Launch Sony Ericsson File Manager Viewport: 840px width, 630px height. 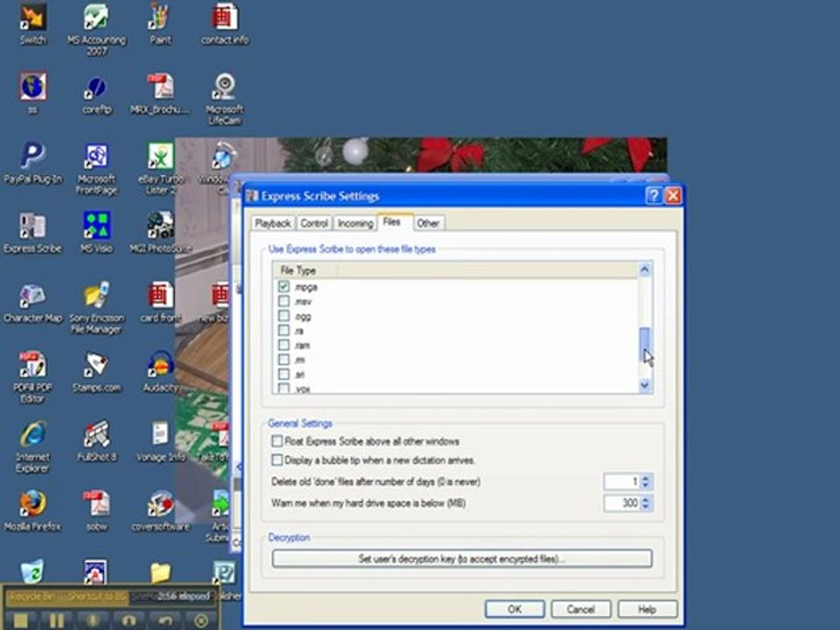click(96, 308)
